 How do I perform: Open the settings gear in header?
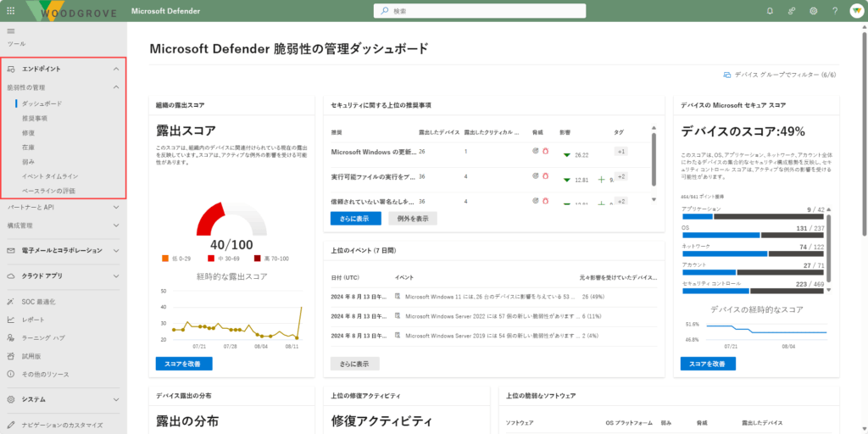pos(814,11)
